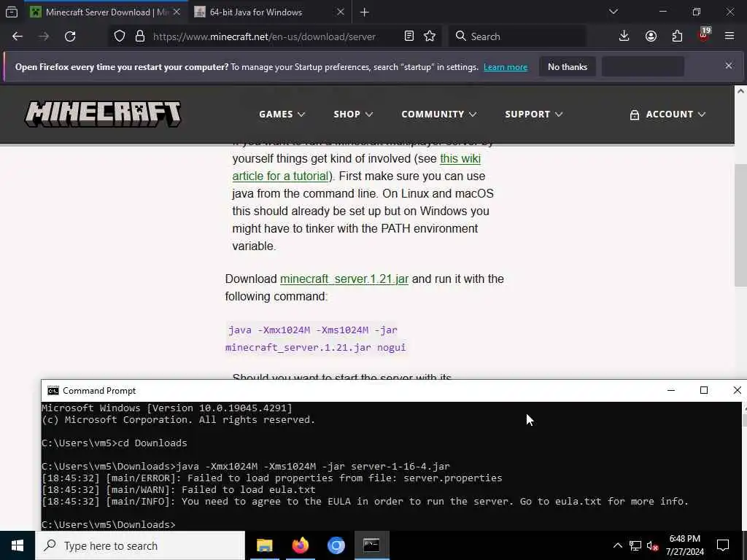
Task: Open Windows Start menu
Action: tap(18, 545)
